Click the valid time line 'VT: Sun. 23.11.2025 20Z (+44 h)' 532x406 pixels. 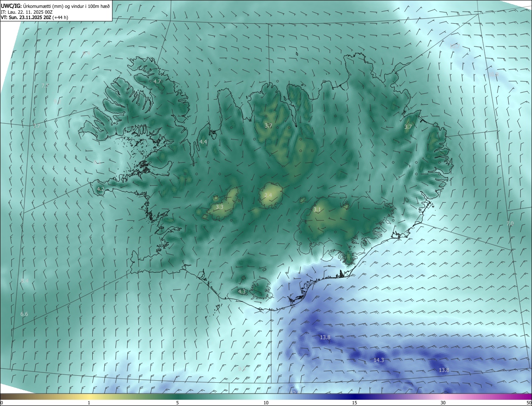(34, 17)
